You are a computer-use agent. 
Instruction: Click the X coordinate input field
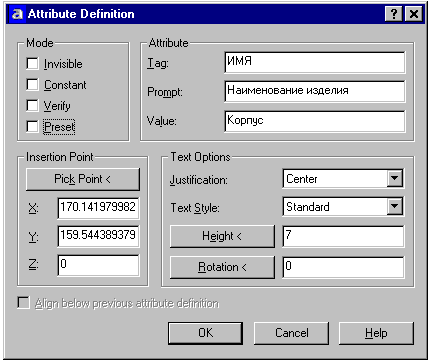click(x=98, y=208)
